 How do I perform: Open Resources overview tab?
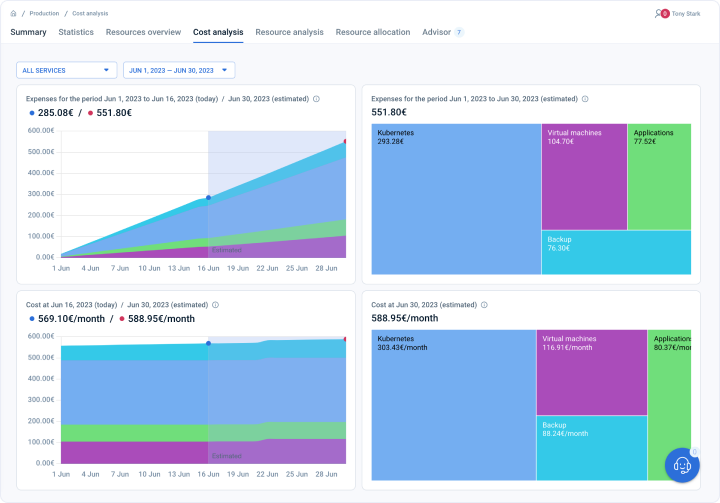pos(143,32)
